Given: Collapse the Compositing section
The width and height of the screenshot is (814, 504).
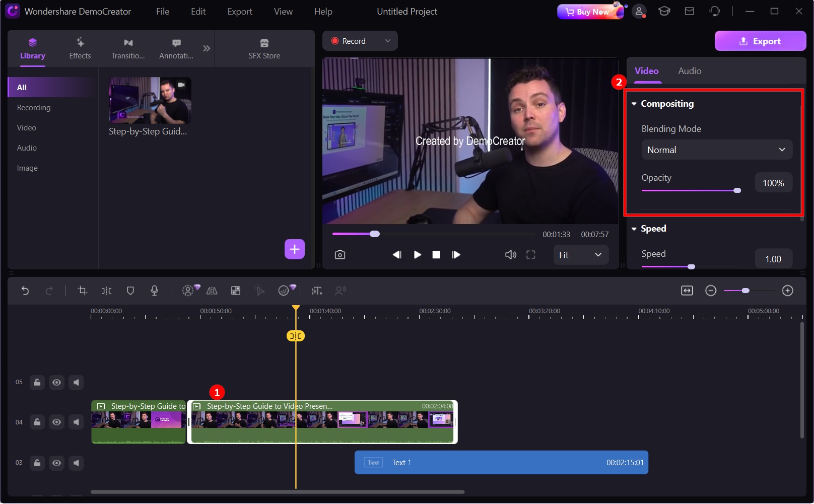Looking at the screenshot, I should click(x=634, y=104).
